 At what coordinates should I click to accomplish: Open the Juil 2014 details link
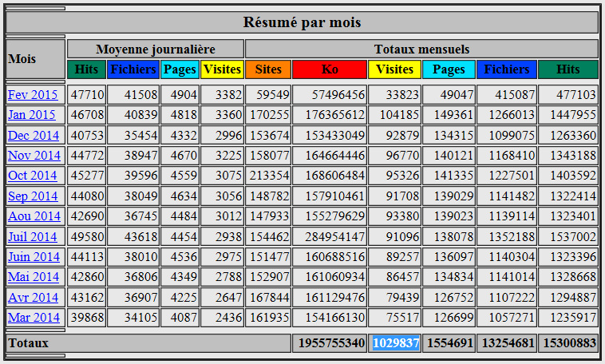33,237
